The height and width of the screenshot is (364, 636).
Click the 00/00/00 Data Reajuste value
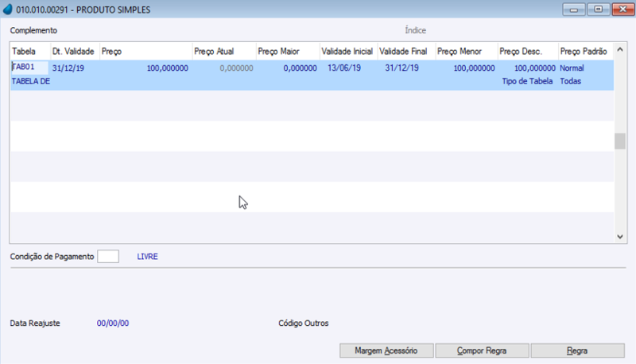point(113,323)
